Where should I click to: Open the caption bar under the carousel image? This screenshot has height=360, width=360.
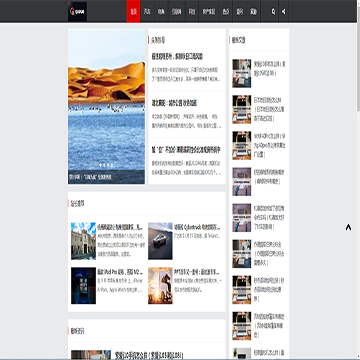[106, 177]
